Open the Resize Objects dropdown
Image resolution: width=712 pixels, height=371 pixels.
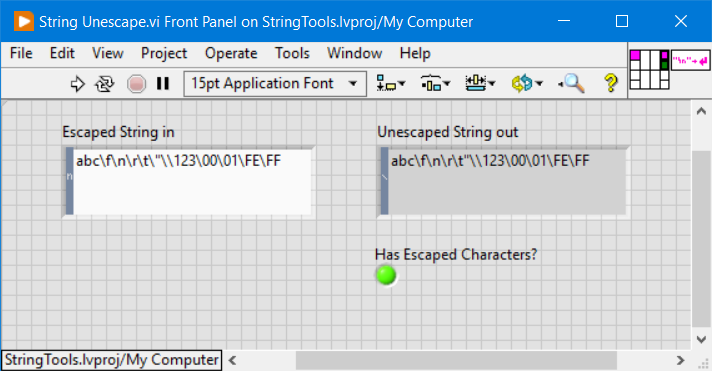click(480, 84)
